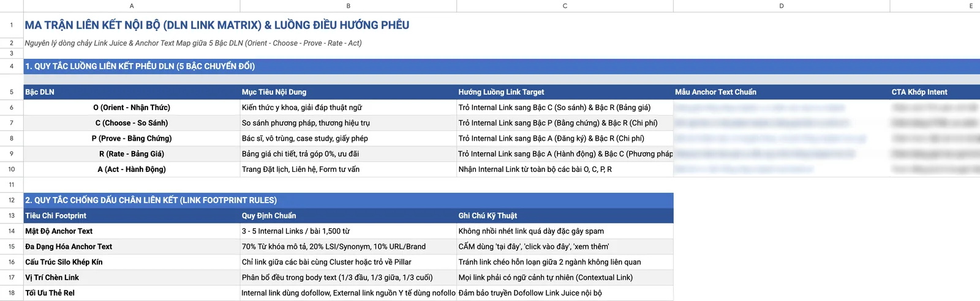Select cell 'R (Rate - Bảng Giá)'
This screenshot has width=980, height=301.
tap(132, 154)
